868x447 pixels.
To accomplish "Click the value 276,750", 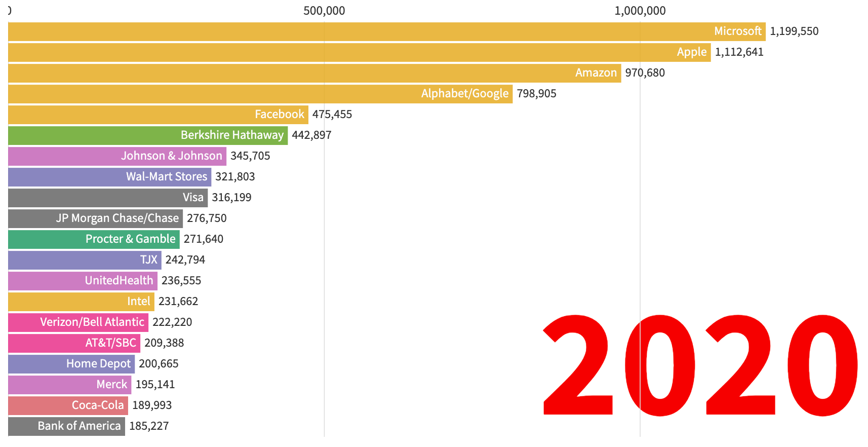I will pos(207,218).
